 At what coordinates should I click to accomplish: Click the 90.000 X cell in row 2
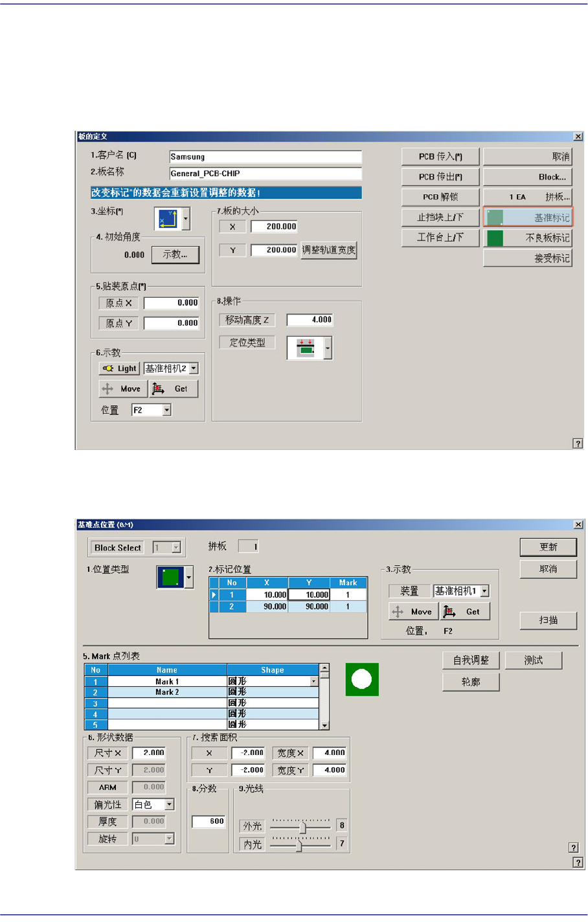pyautogui.click(x=267, y=607)
